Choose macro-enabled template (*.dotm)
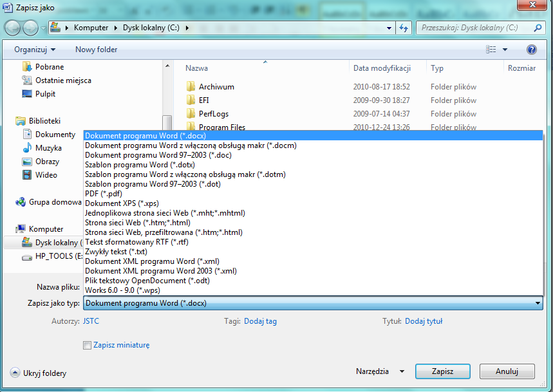Viewport: 553px width, 392px height. [x=313, y=174]
